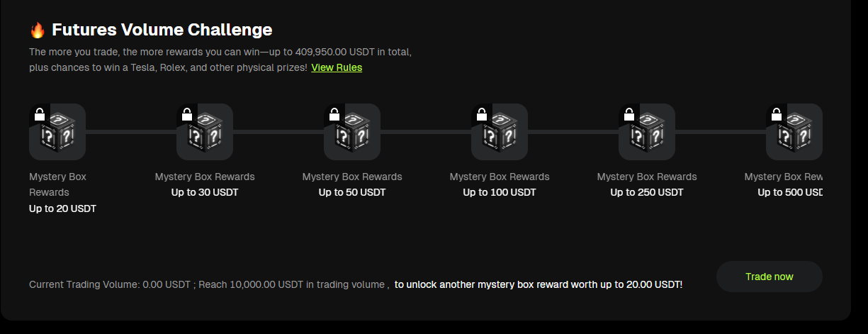Click the Futures Volume Challenge heading

(162, 30)
